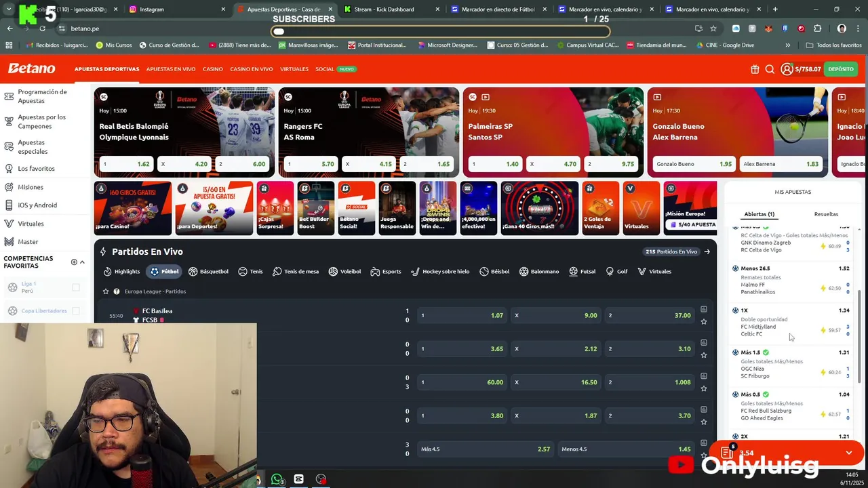Expand the bet slip chevron at 3.54
Screen dimensions: 868x488
(848, 453)
